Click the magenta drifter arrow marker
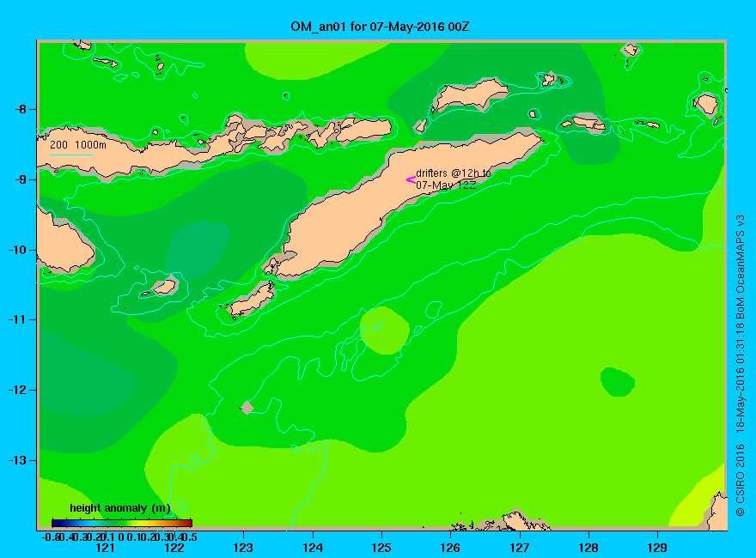756x558 pixels. pyautogui.click(x=411, y=179)
